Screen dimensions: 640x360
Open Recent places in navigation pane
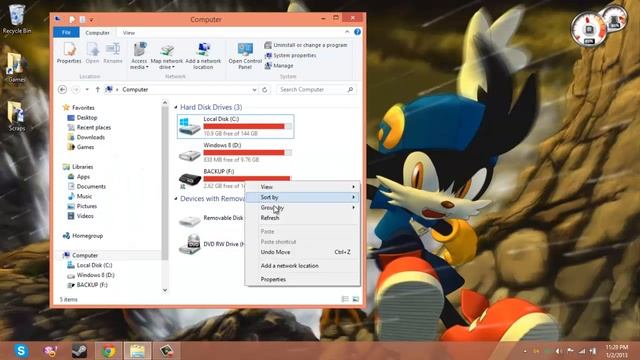(89, 127)
